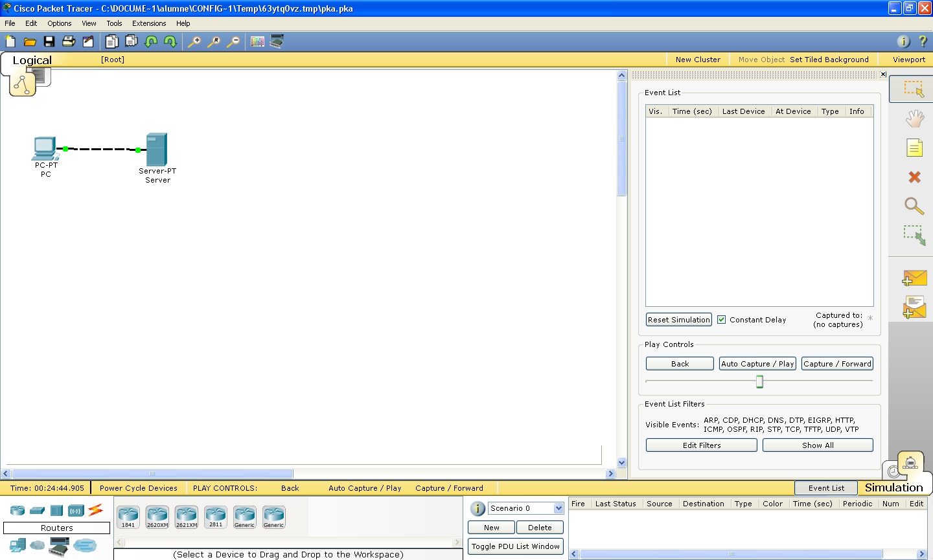Image resolution: width=933 pixels, height=560 pixels.
Task: Select the Inspect magnifier tool
Action: (914, 206)
